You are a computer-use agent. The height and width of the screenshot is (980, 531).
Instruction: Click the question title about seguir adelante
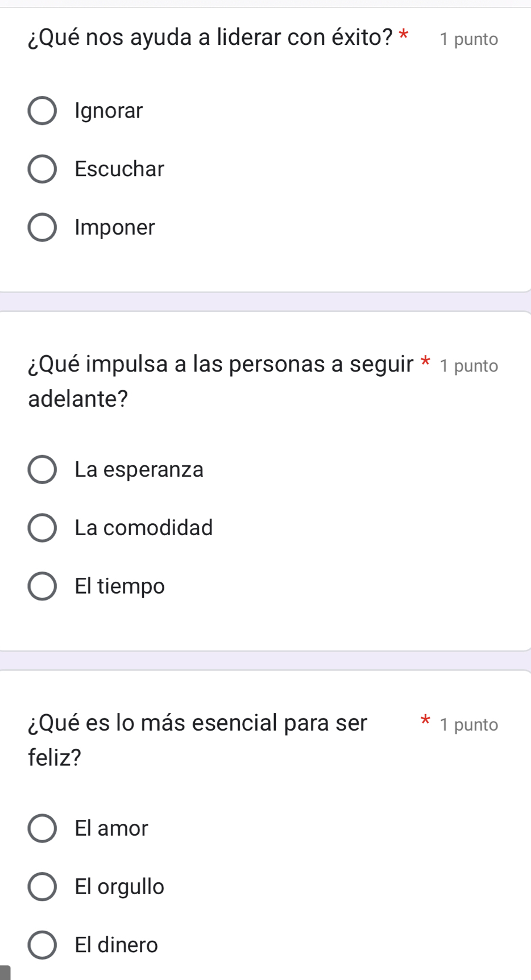pos(221,381)
